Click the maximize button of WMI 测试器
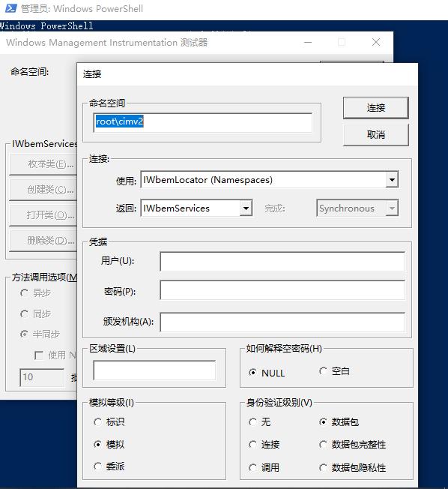The height and width of the screenshot is (489, 448). 342,43
